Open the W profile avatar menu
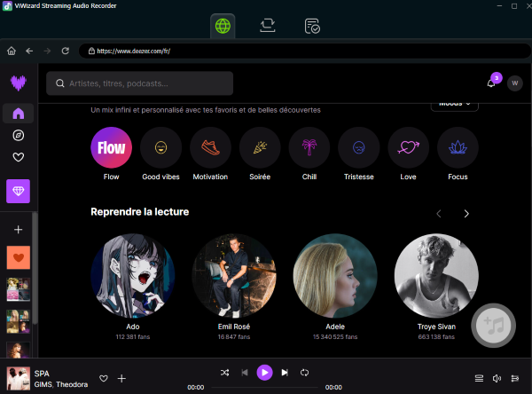 pyautogui.click(x=514, y=83)
